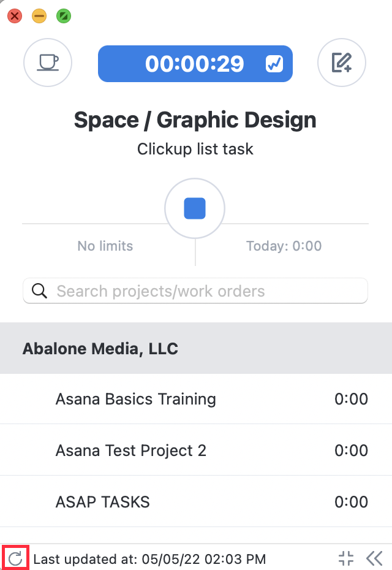Click the add manual note edit icon
The image size is (392, 570).
[342, 63]
